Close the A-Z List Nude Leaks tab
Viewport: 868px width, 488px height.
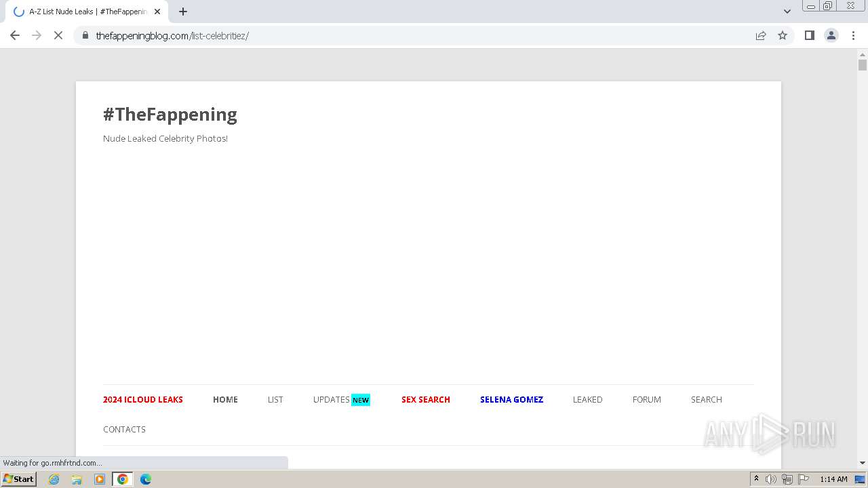(157, 12)
